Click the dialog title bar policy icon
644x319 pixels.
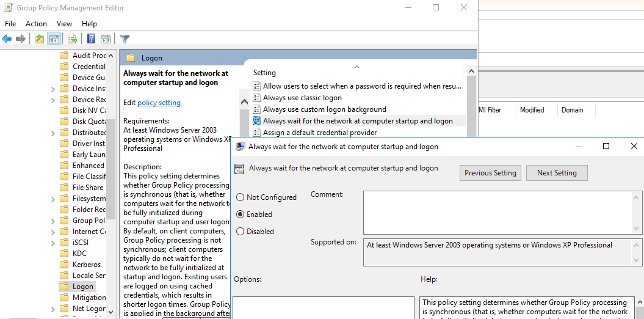[x=241, y=147]
